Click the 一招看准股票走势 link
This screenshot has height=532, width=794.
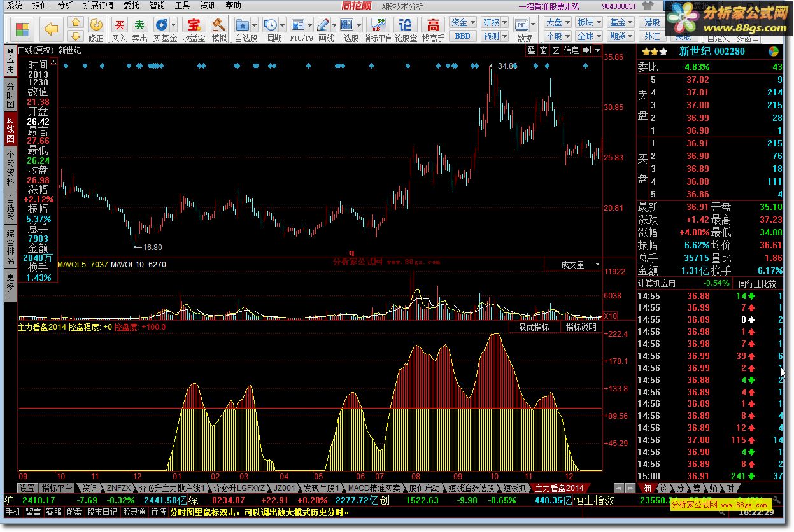click(549, 6)
